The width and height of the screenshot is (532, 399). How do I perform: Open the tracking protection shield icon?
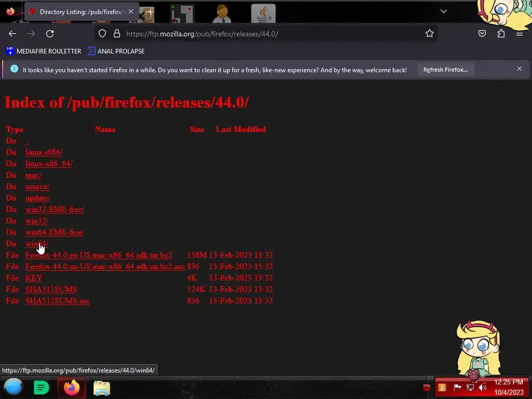pyautogui.click(x=102, y=34)
